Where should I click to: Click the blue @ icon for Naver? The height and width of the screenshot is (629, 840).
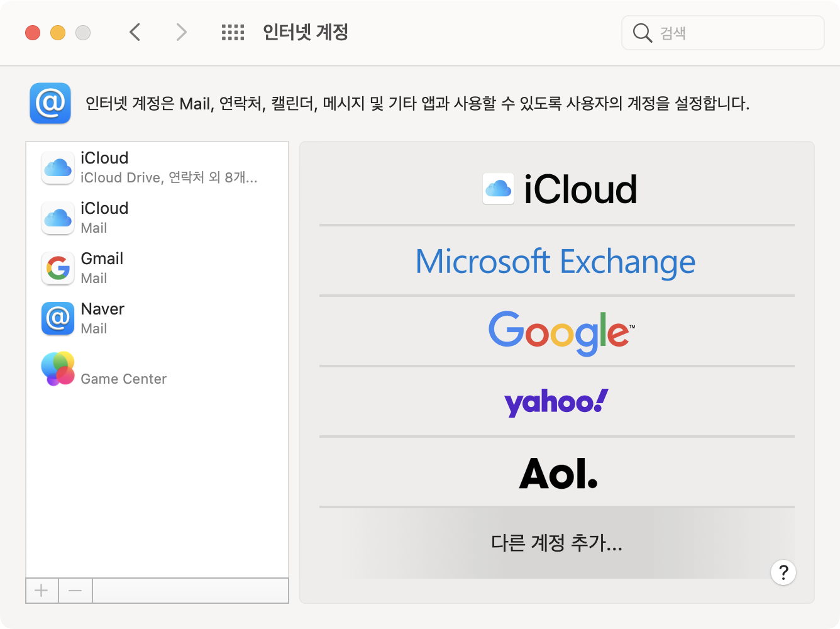click(x=58, y=318)
